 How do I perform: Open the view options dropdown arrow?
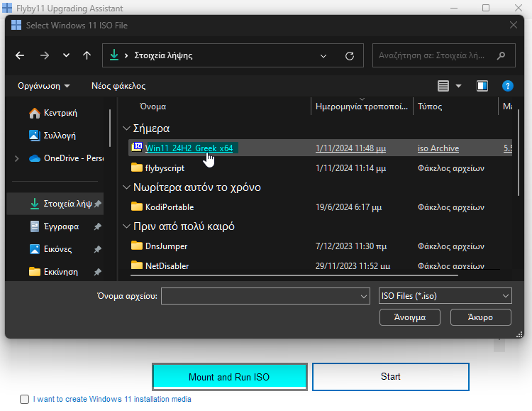pos(458,86)
